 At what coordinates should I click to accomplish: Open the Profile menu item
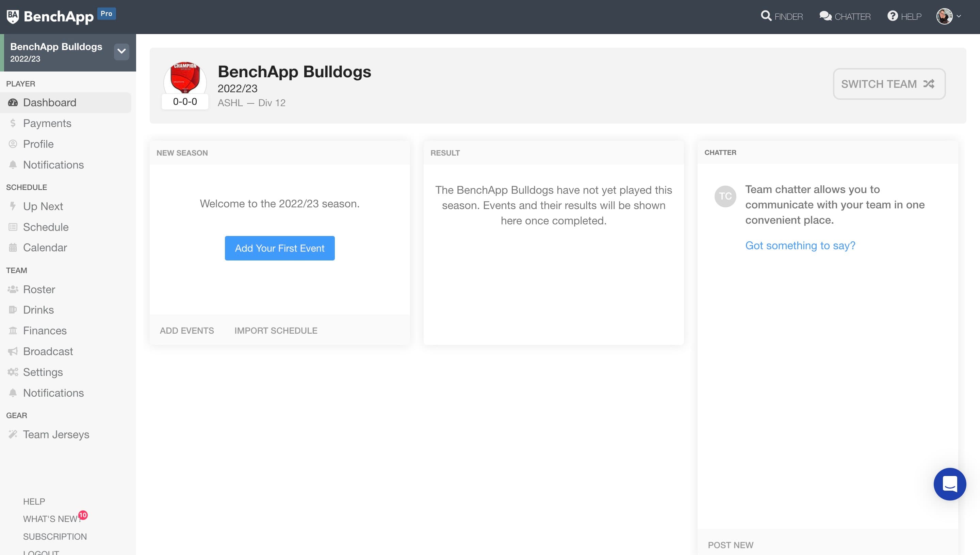click(x=38, y=144)
